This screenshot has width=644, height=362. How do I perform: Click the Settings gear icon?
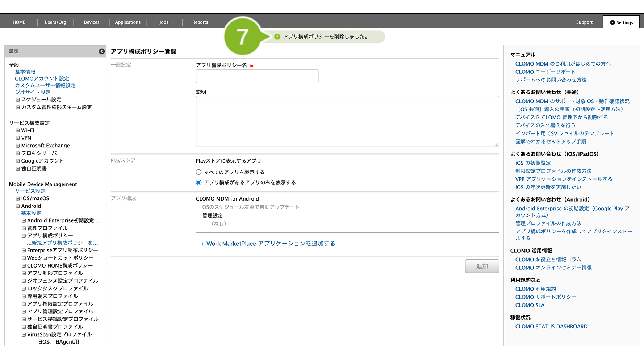(x=612, y=22)
